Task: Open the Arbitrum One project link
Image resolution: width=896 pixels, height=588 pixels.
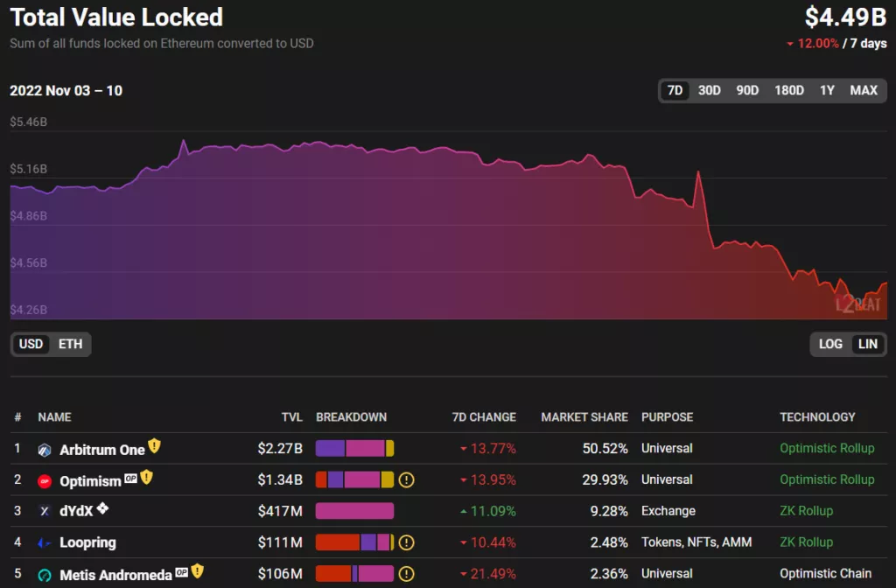Action: (101, 450)
